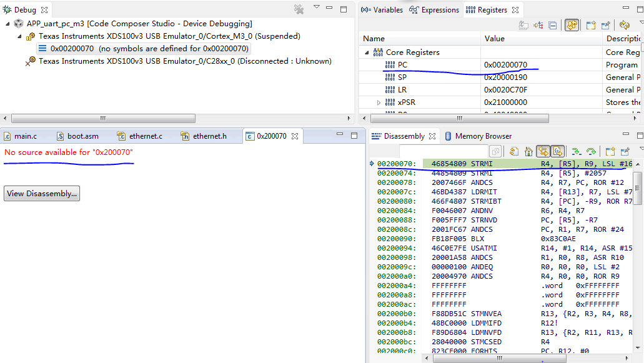Click the Disassembly address input field

[444, 152]
